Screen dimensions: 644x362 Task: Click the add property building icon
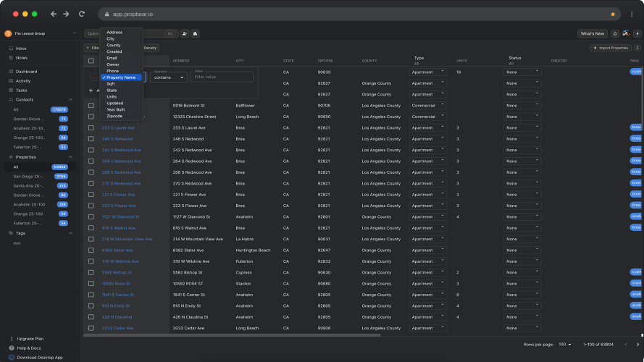click(x=195, y=33)
